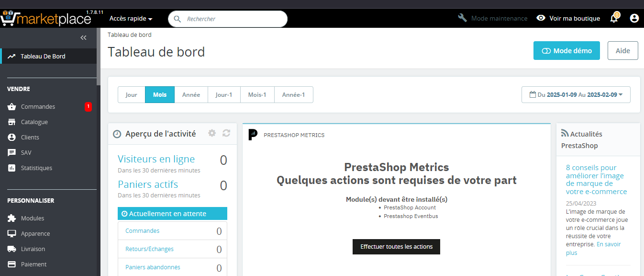Open the Statistiques sidebar menu

[x=48, y=168]
